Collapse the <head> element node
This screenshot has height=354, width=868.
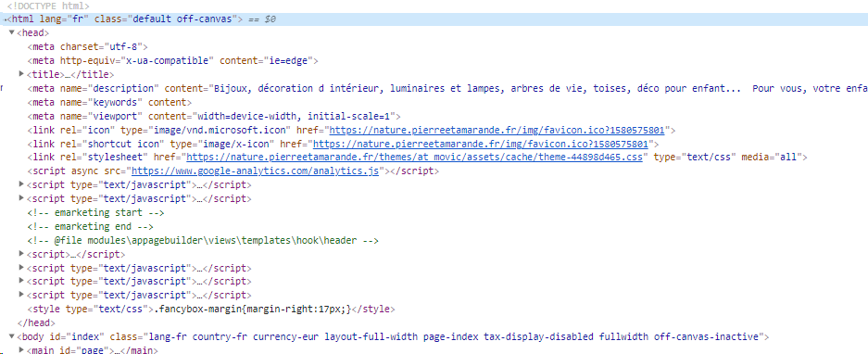pos(12,32)
